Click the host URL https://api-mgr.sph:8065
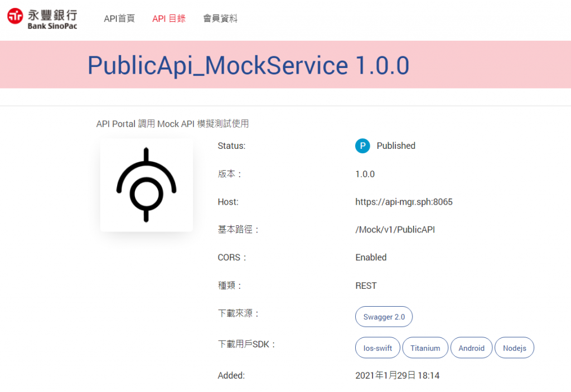The image size is (571, 392). [404, 202]
